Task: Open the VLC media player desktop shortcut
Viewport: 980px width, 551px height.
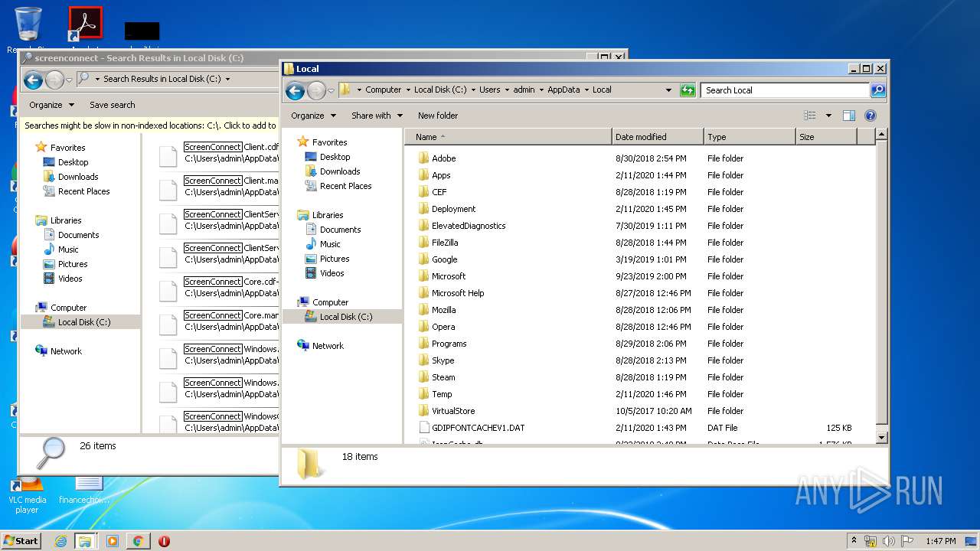Action: point(27,494)
